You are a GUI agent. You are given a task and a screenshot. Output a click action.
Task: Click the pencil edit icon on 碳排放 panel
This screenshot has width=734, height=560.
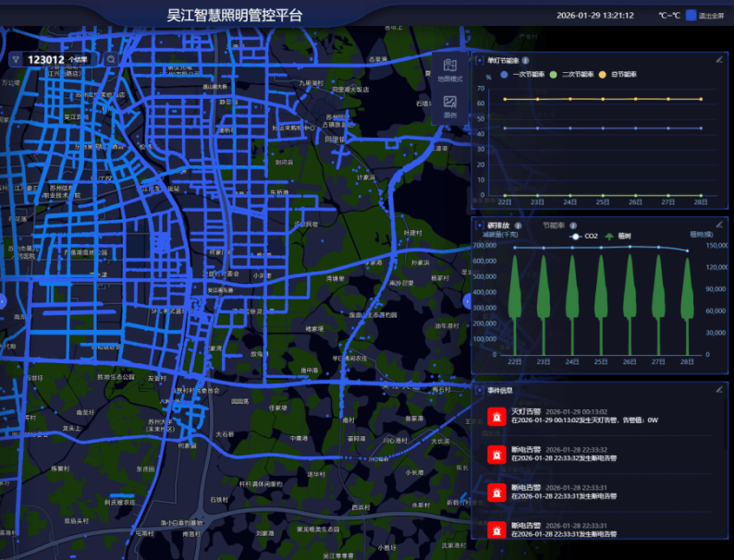719,225
